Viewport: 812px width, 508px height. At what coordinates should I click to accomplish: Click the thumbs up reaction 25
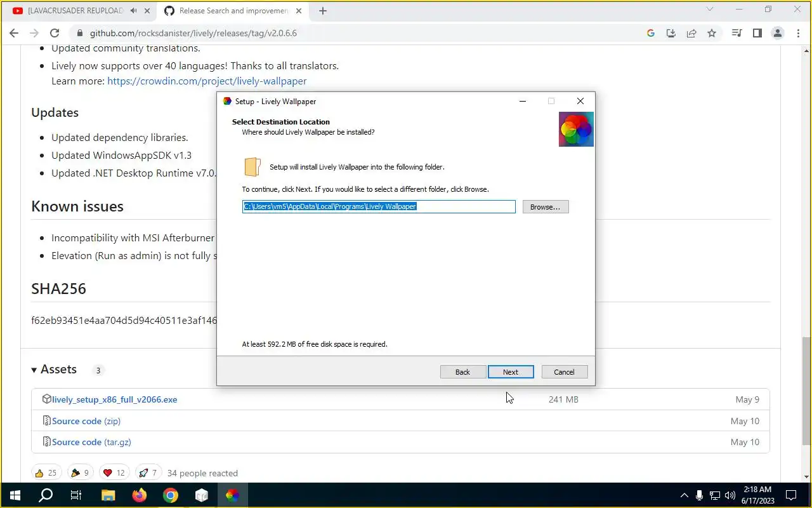point(46,472)
